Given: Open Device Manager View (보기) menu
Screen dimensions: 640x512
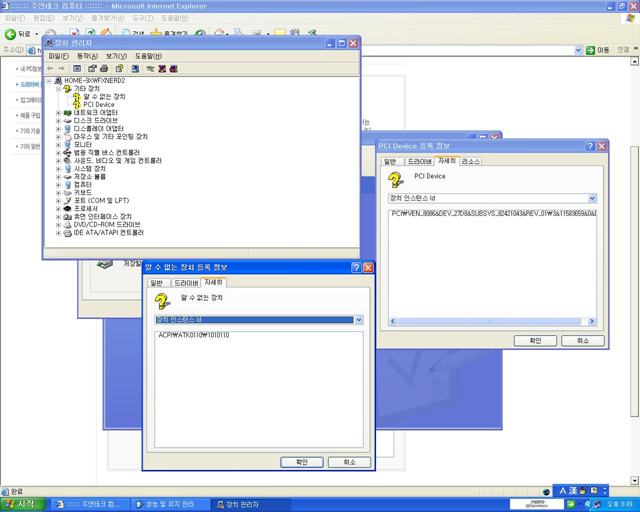Looking at the screenshot, I should pos(116,56).
